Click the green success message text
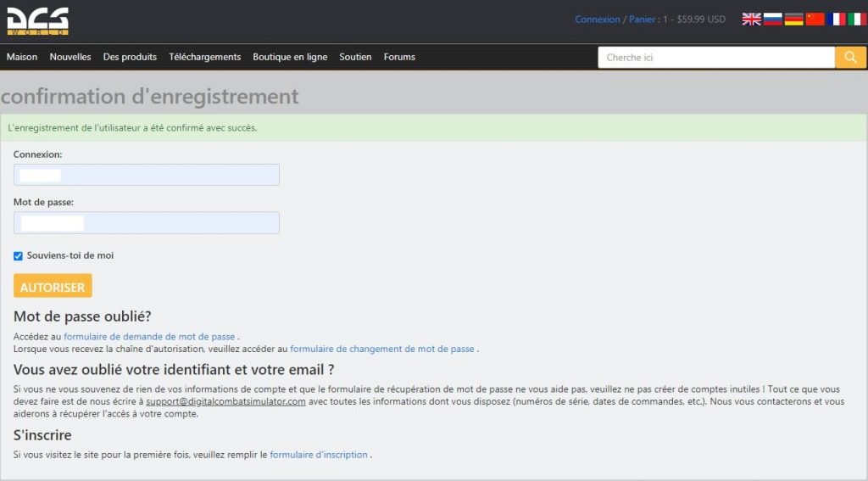Image resolution: width=868 pixels, height=481 pixels. 132,128
